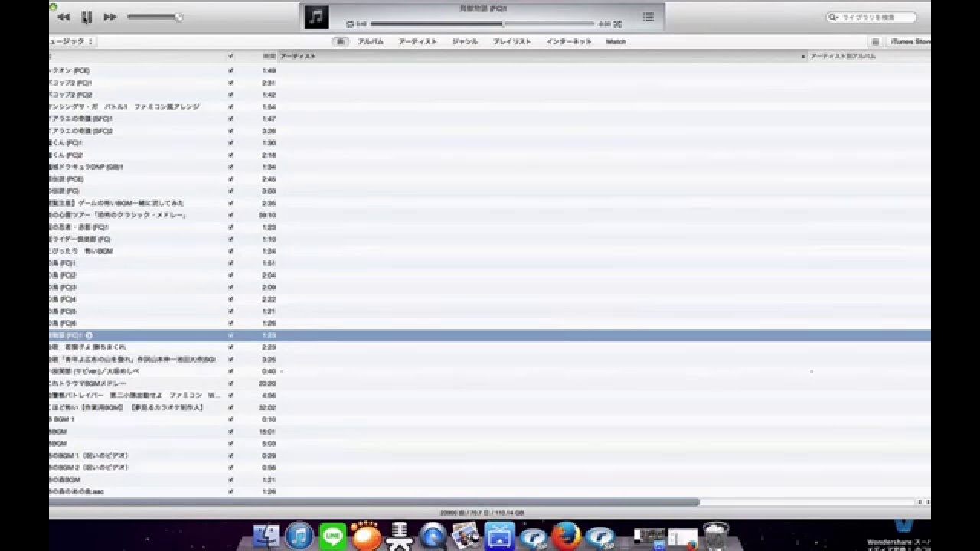Skip to the previous track
Screen dimensions: 980x551
click(64, 17)
